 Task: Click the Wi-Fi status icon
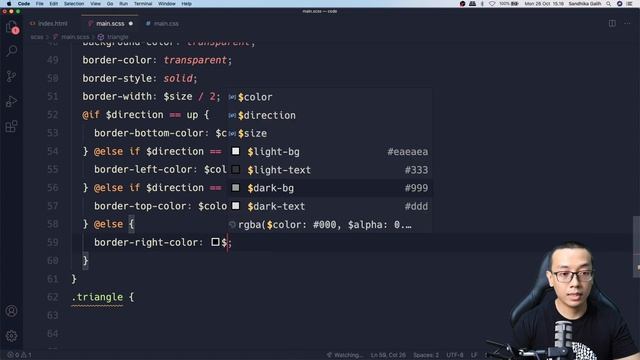pyautogui.click(x=492, y=4)
